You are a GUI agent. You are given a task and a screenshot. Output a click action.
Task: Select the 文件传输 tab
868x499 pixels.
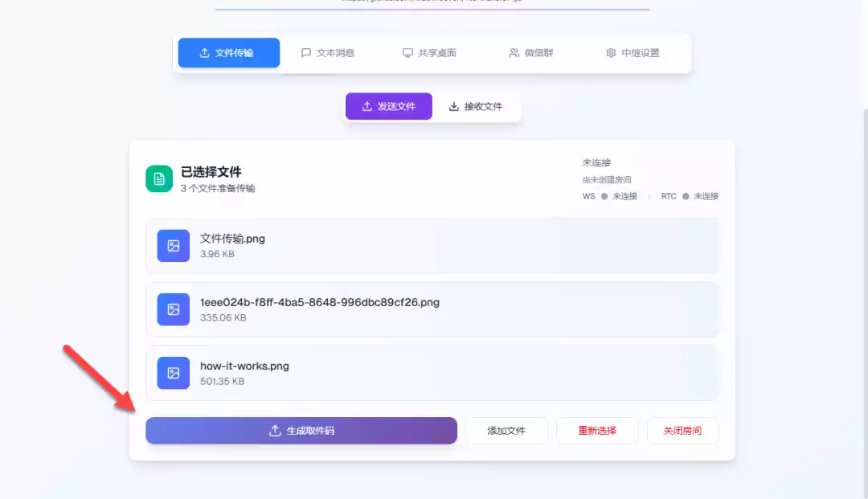[229, 53]
